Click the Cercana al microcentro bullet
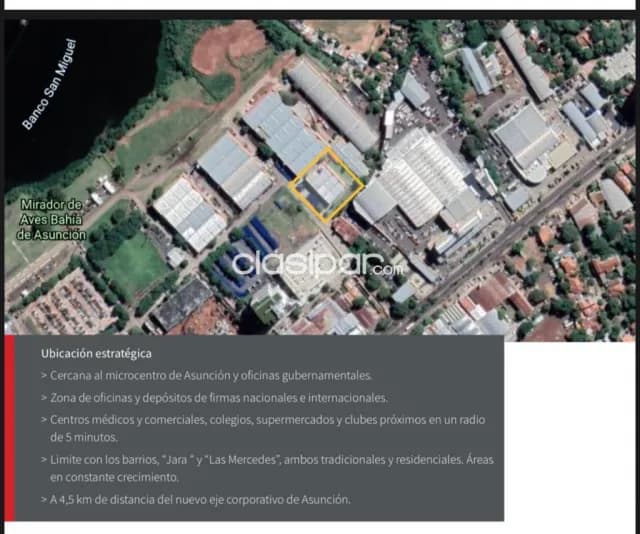The height and width of the screenshot is (534, 640). [x=207, y=376]
